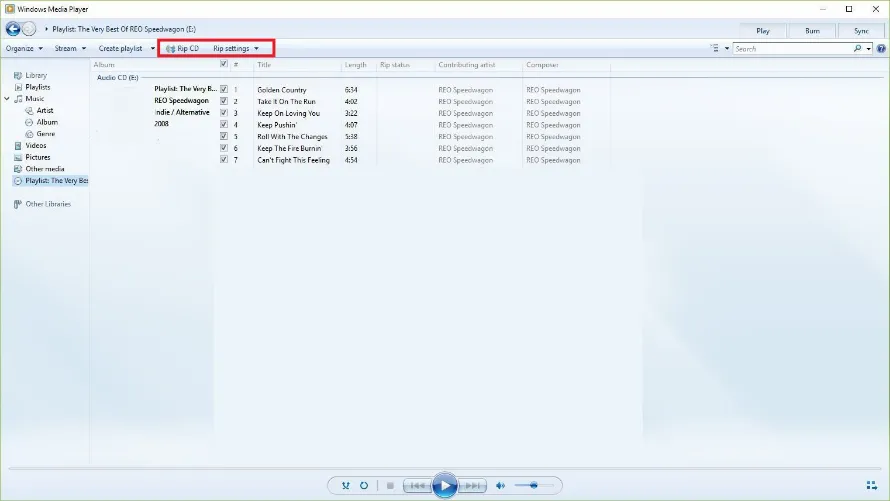
Task: Click the search magnifier icon
Action: (x=858, y=48)
